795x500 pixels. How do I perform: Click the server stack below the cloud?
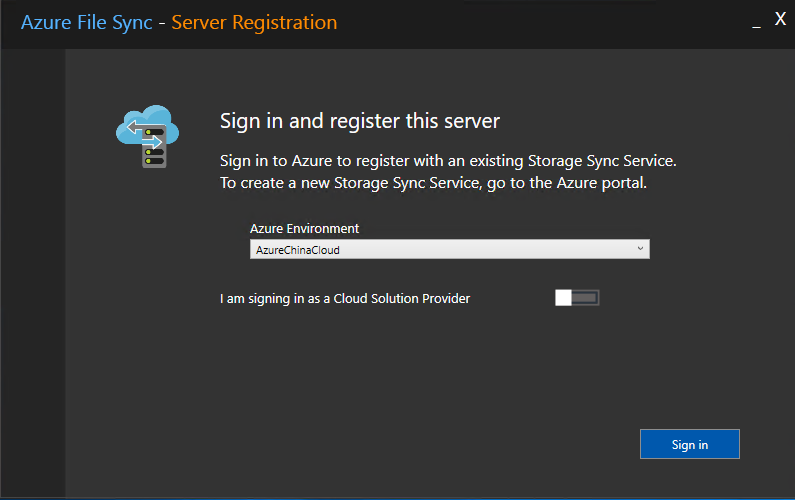click(x=154, y=155)
